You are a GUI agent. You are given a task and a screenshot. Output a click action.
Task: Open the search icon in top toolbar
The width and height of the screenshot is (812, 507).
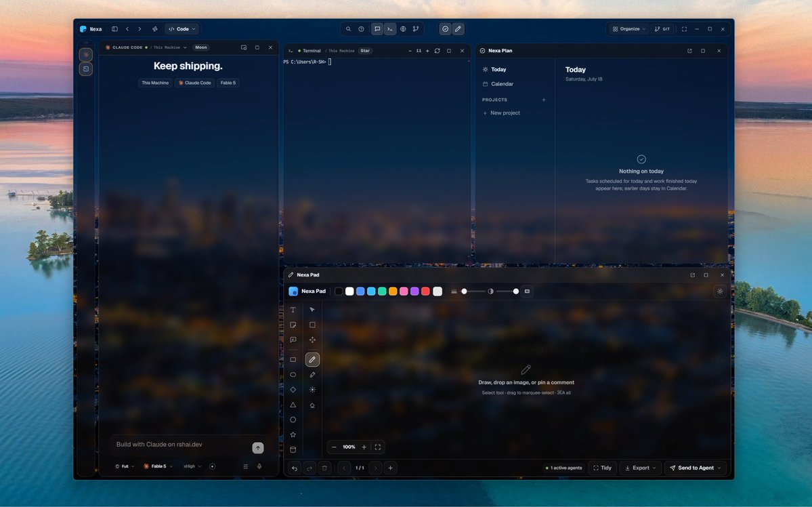[x=348, y=29]
